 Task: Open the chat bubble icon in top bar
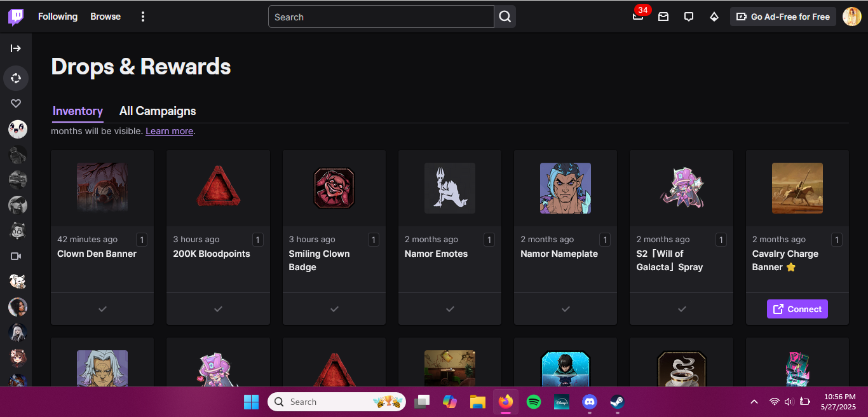pos(689,17)
